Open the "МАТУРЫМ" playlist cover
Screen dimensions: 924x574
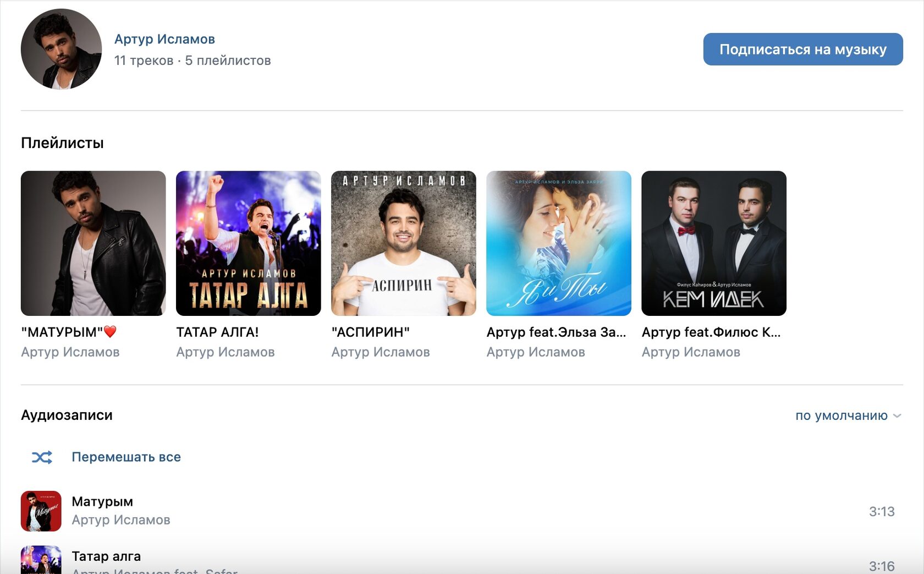[94, 243]
